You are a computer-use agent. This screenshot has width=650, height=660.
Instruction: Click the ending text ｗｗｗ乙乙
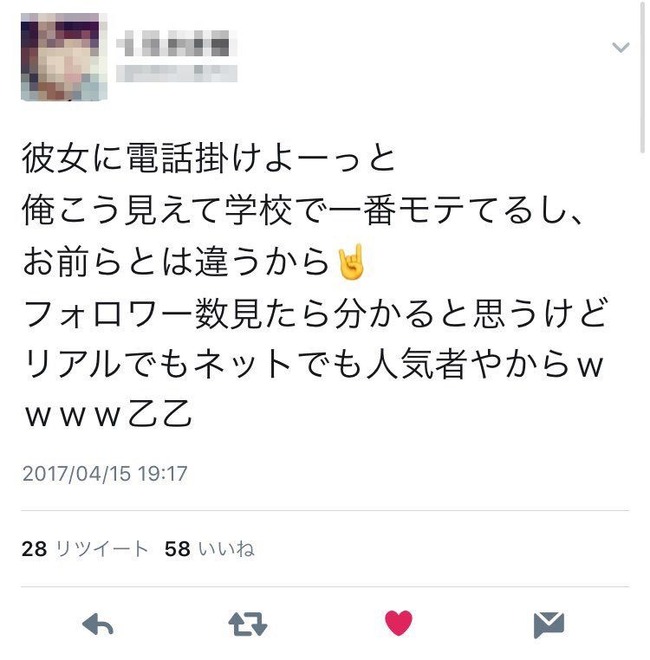pyautogui.click(x=109, y=415)
